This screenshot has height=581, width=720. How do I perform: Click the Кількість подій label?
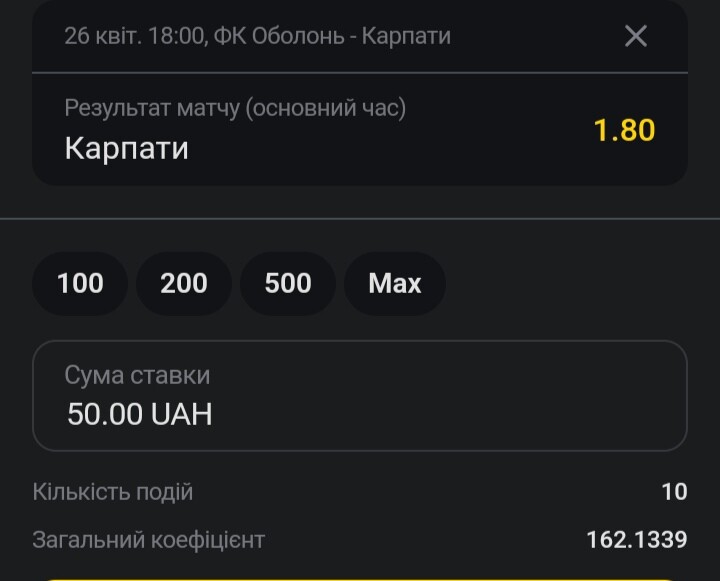[x=113, y=492]
